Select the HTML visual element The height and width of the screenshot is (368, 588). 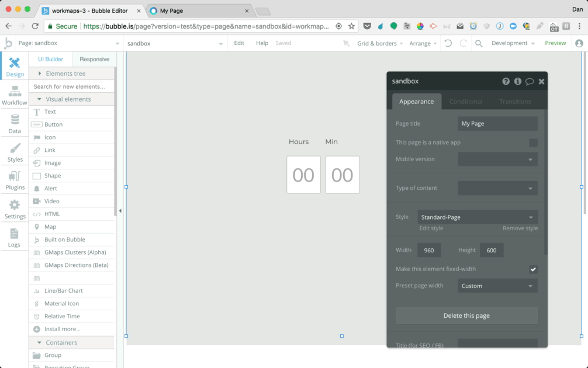[x=72, y=214]
